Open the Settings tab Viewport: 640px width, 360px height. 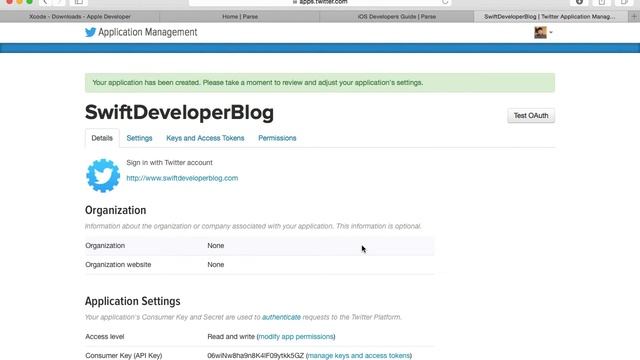click(139, 138)
